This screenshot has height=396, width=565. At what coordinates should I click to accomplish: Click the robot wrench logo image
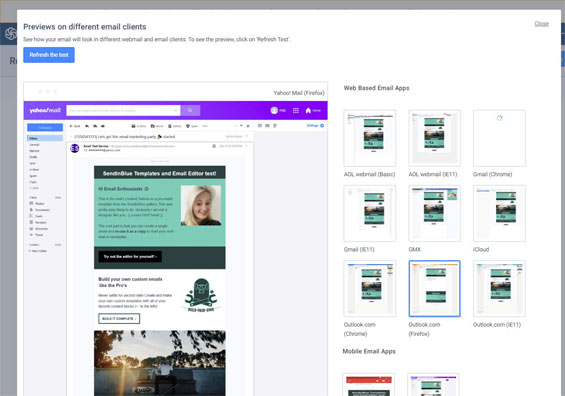(201, 295)
